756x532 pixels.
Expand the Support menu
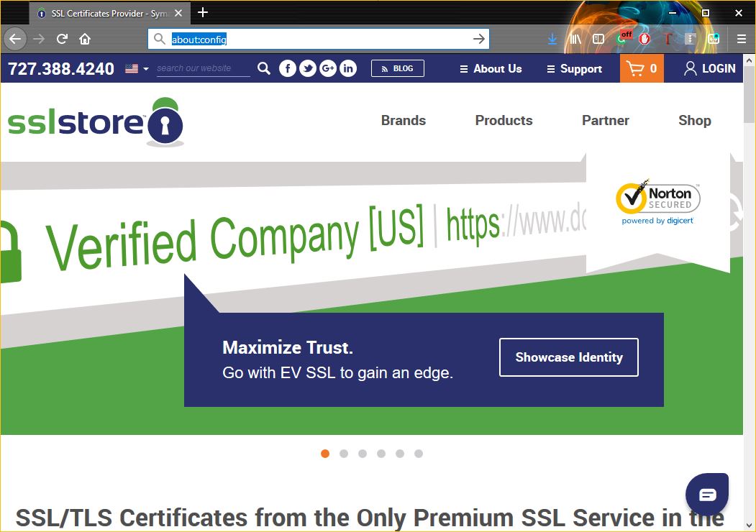(574, 69)
